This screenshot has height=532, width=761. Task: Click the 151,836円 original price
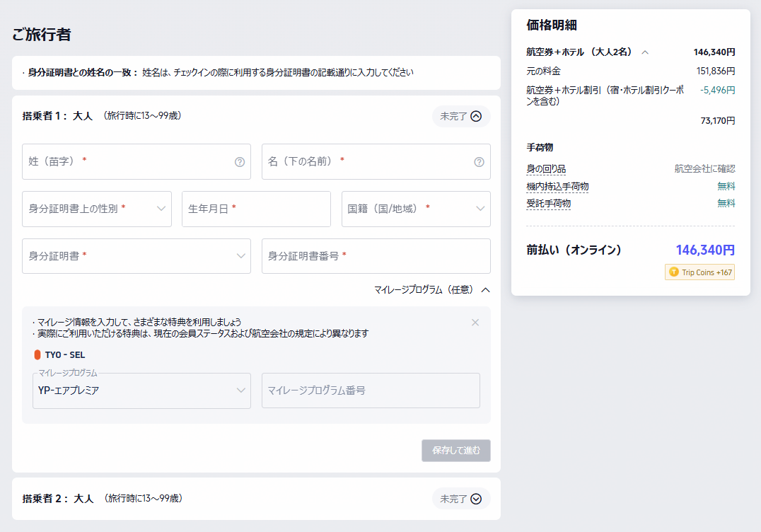[x=716, y=71]
